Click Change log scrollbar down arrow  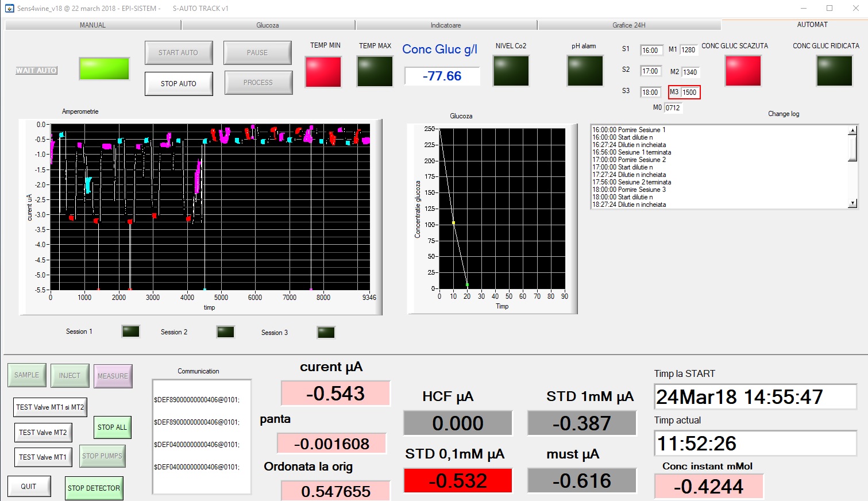(x=852, y=203)
